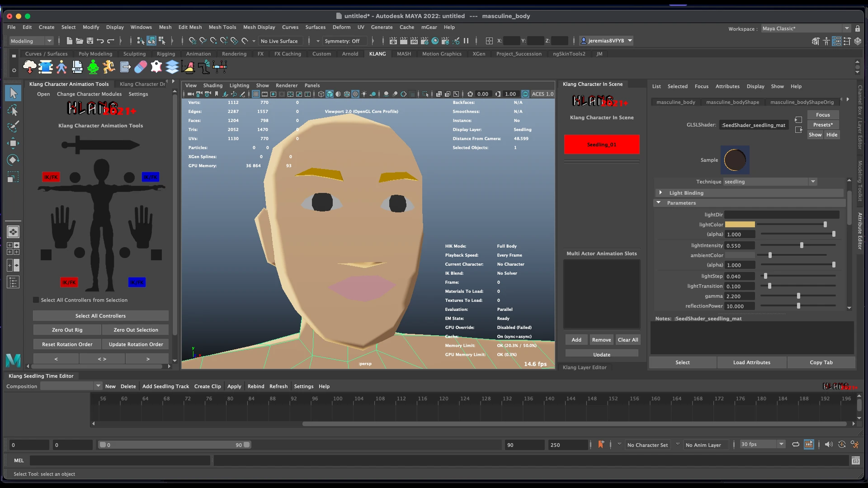Open the Modeling menu set dropdown

(31, 41)
